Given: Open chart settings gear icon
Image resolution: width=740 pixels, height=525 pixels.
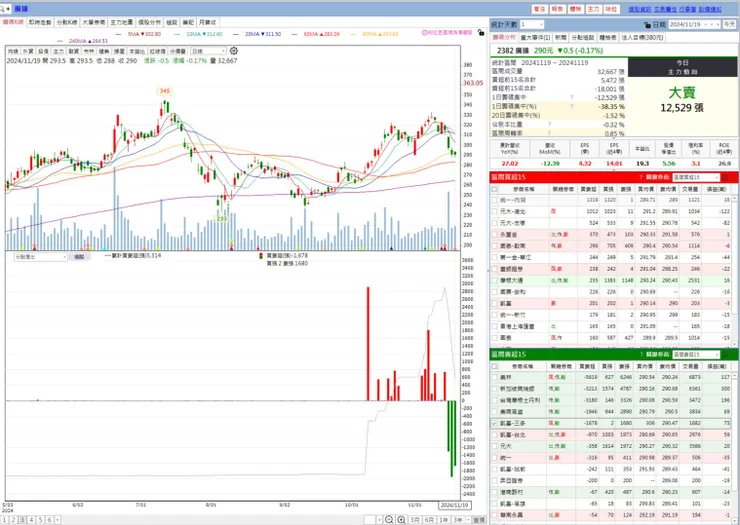Looking at the screenshot, I should [234, 51].
